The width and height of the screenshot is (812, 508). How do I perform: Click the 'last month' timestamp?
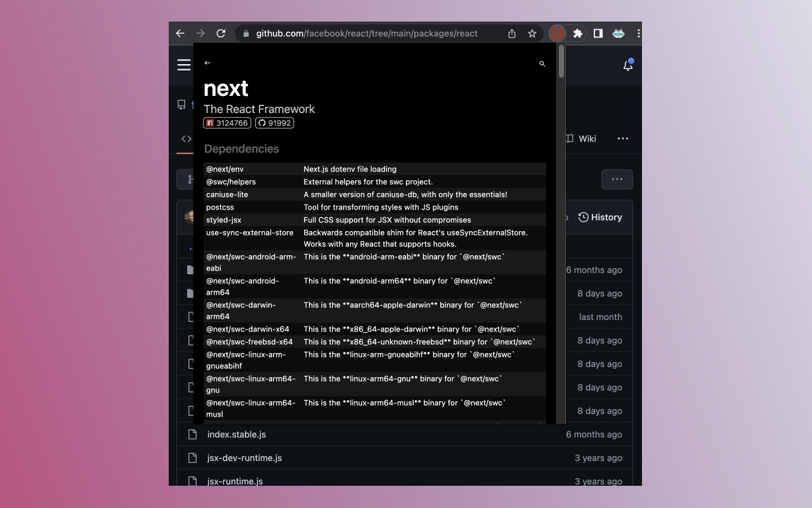click(x=601, y=317)
